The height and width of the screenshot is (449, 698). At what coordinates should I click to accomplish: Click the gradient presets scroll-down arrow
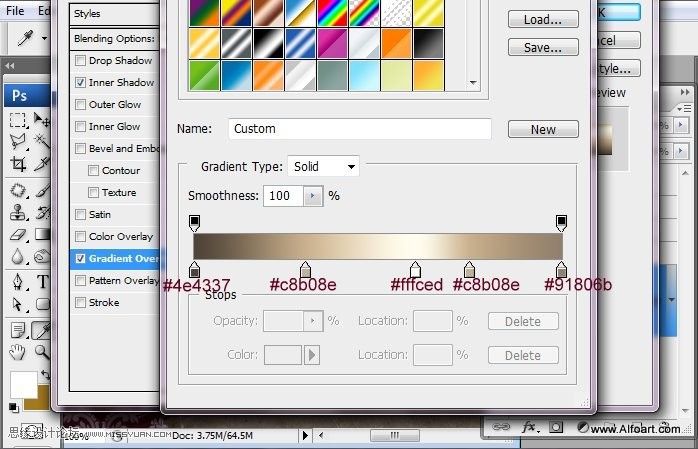(473, 82)
